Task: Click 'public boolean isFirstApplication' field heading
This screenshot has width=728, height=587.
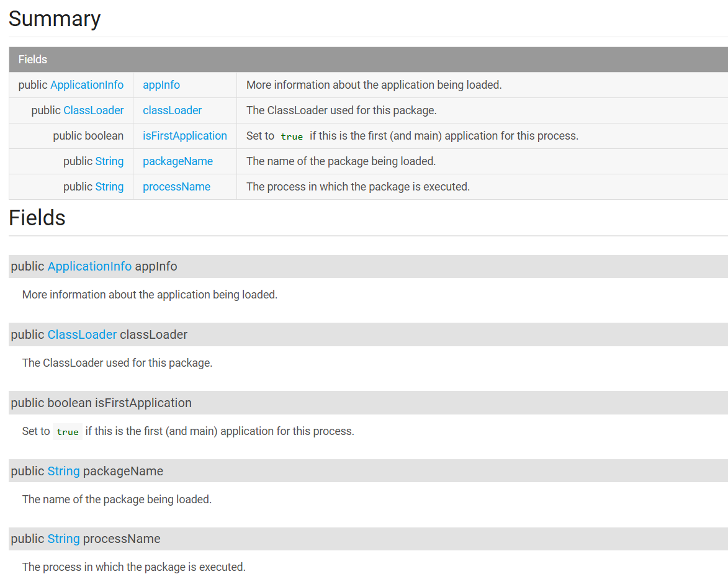Action: [x=368, y=403]
